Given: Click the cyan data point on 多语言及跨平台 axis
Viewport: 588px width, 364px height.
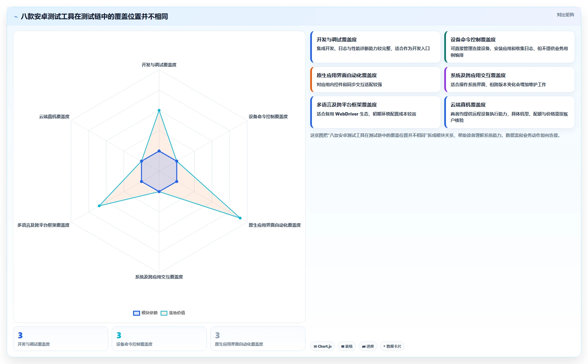Looking at the screenshot, I should [99, 206].
